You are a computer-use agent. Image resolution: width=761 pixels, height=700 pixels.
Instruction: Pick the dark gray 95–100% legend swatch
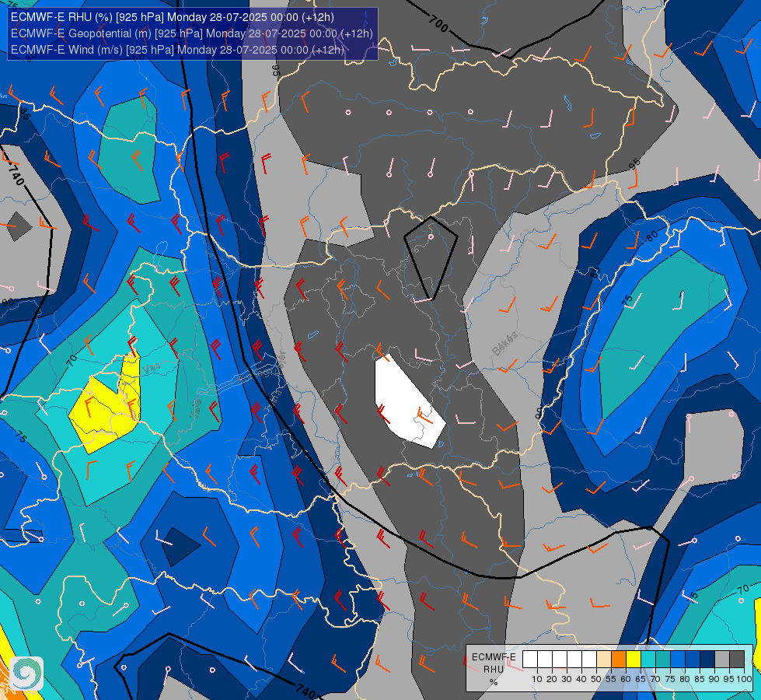(x=737, y=660)
